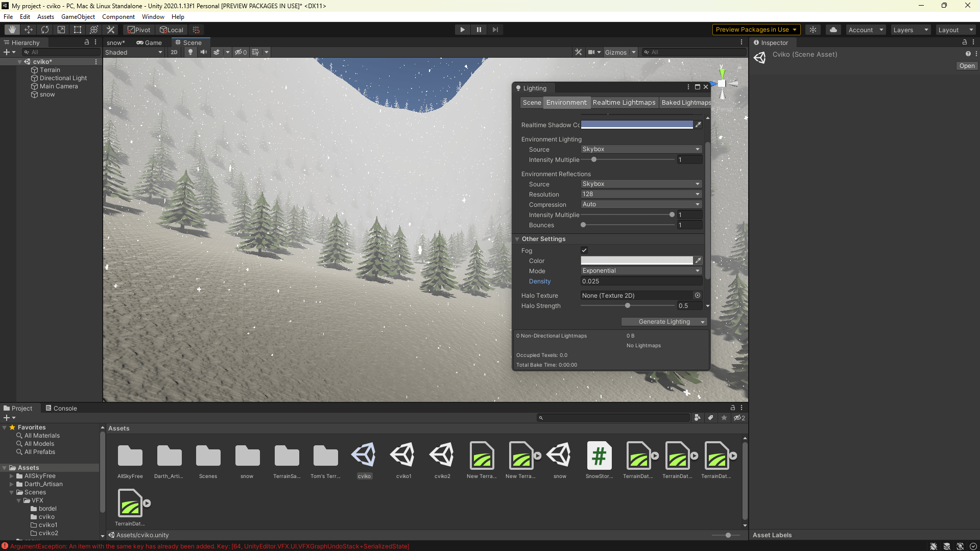
Task: Toggle hidden objects visibility count
Action: tap(241, 52)
